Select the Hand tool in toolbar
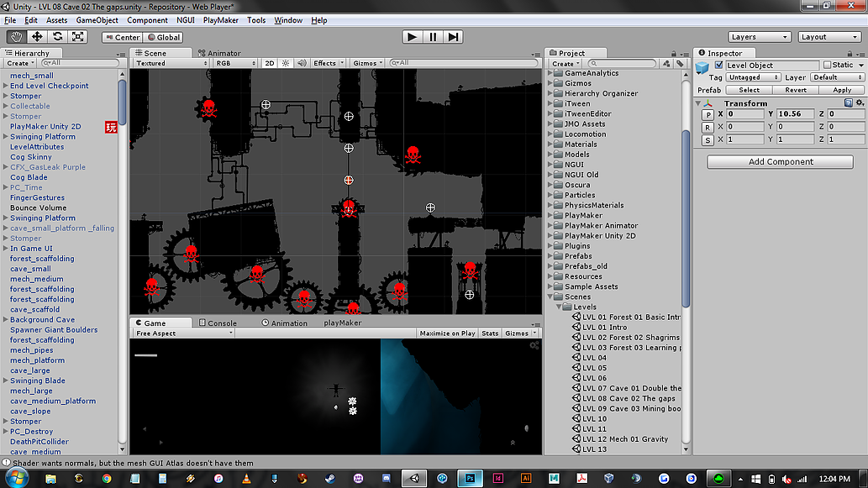The height and width of the screenshot is (488, 868). [x=16, y=37]
